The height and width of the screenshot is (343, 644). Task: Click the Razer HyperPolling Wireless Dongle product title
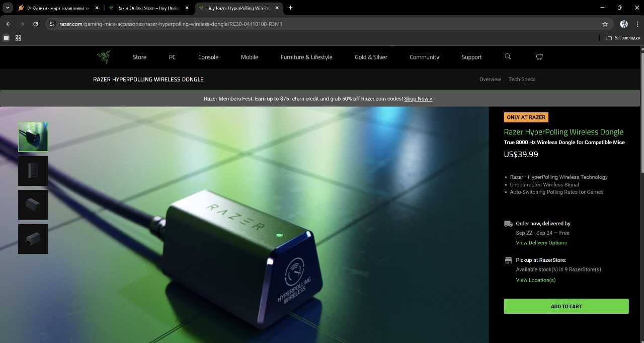tap(563, 132)
